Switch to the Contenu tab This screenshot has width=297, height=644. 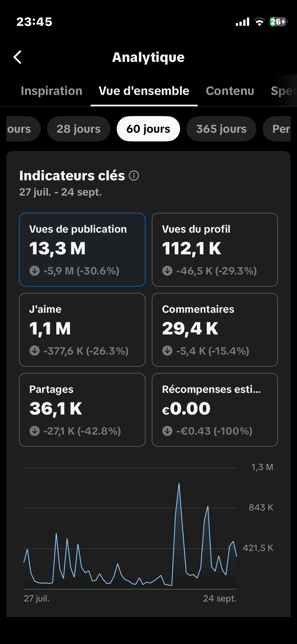230,91
